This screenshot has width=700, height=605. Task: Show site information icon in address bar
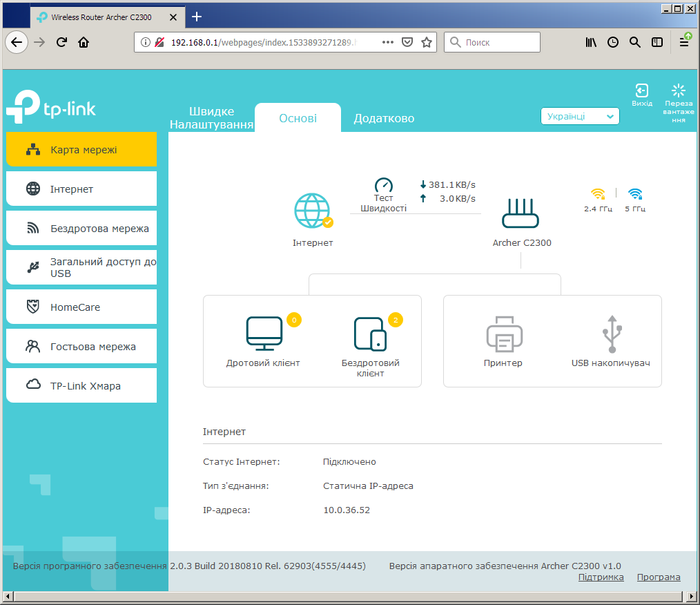(x=146, y=42)
